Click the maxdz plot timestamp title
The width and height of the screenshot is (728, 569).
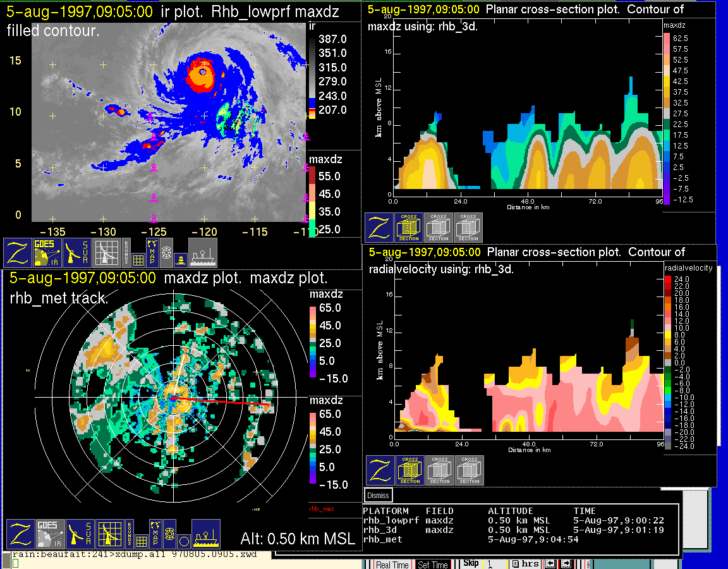83,278
